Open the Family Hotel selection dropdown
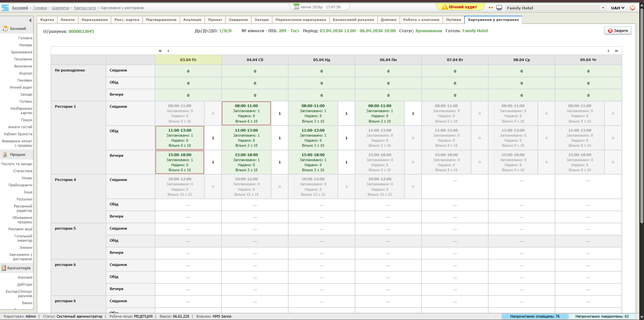The image size is (644, 320). pyautogui.click(x=555, y=8)
